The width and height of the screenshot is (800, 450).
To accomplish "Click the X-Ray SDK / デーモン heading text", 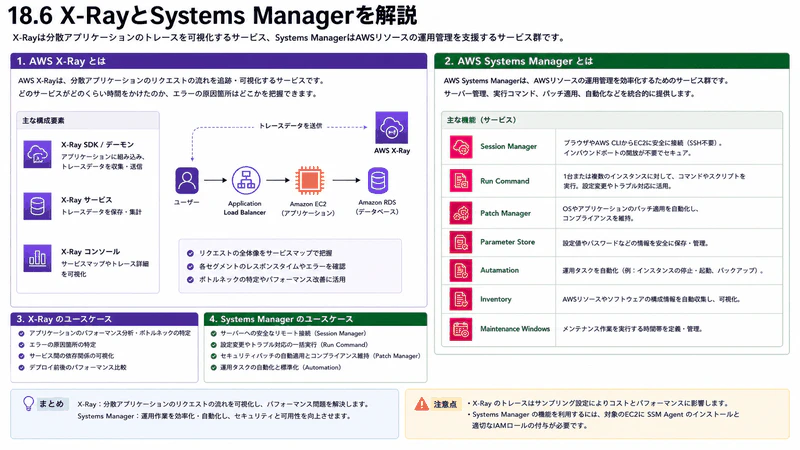I will 97,145.
